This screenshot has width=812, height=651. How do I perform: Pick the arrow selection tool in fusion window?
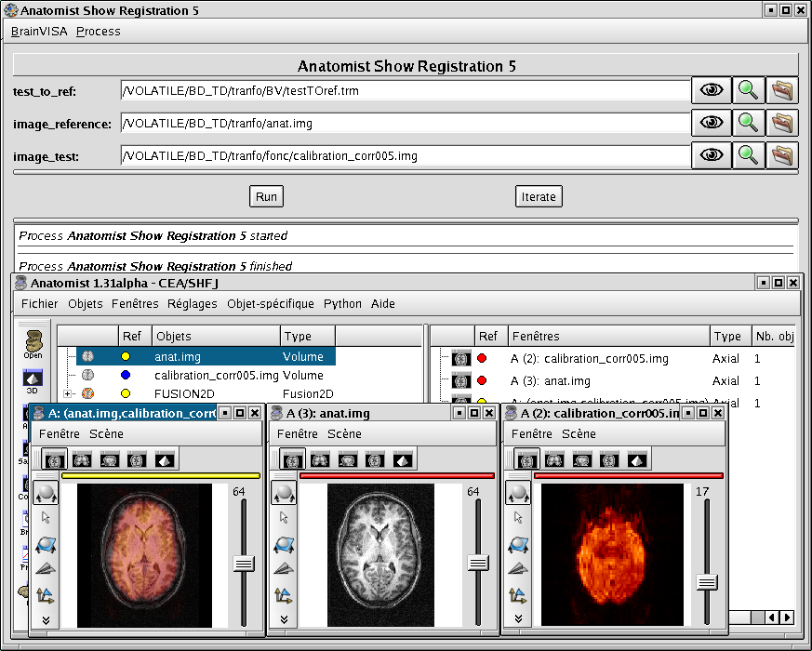pos(46,518)
